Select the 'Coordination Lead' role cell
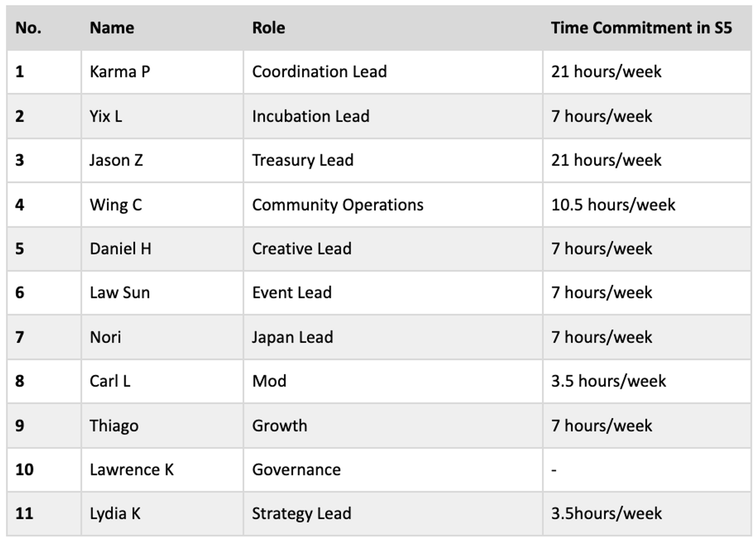The width and height of the screenshot is (756, 541). click(x=320, y=72)
